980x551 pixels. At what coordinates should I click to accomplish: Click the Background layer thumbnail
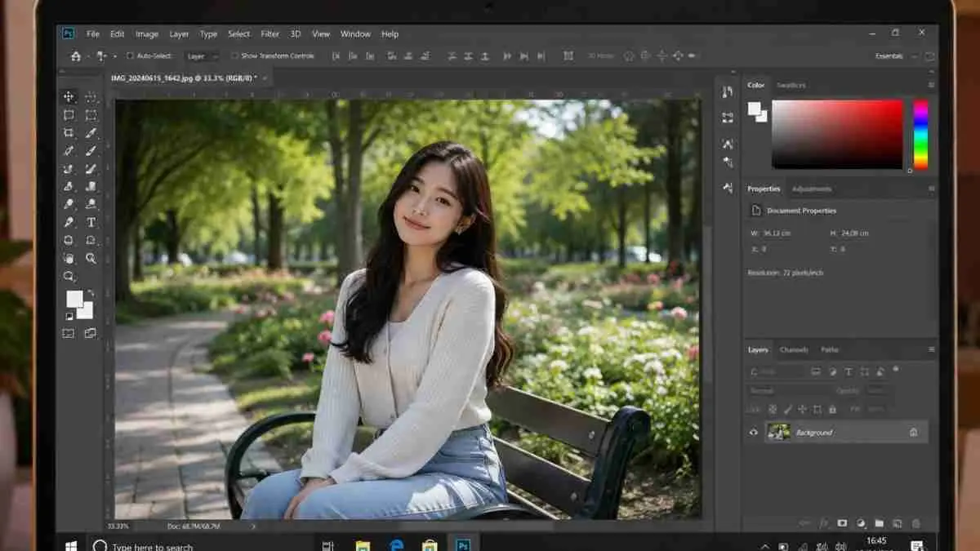[779, 432]
